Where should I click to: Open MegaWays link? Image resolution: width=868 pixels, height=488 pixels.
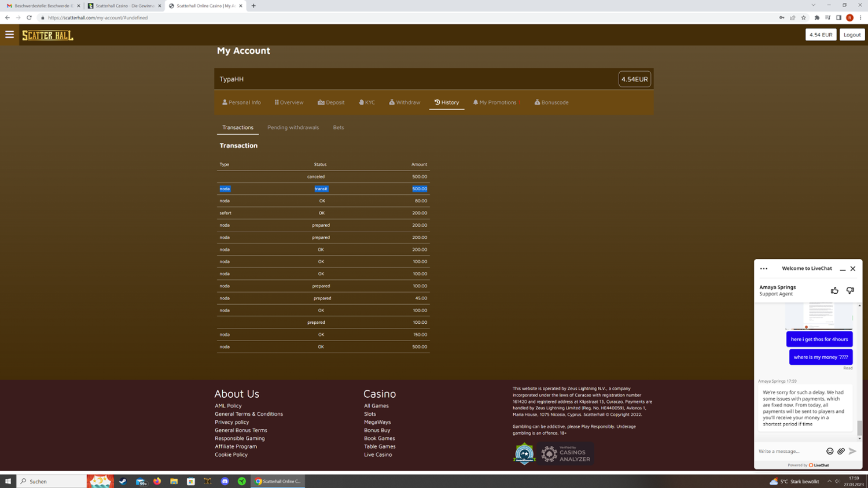coord(377,422)
